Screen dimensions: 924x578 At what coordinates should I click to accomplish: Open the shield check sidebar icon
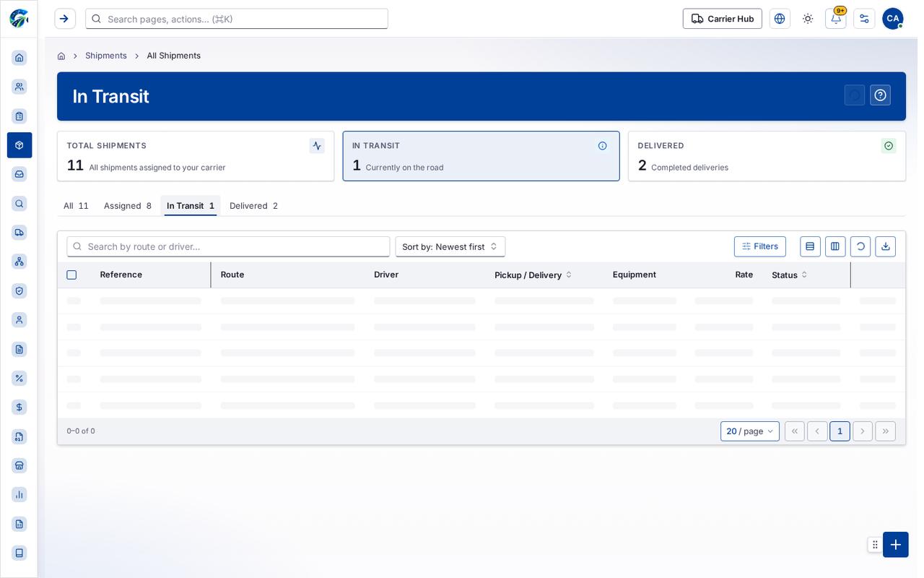click(19, 290)
